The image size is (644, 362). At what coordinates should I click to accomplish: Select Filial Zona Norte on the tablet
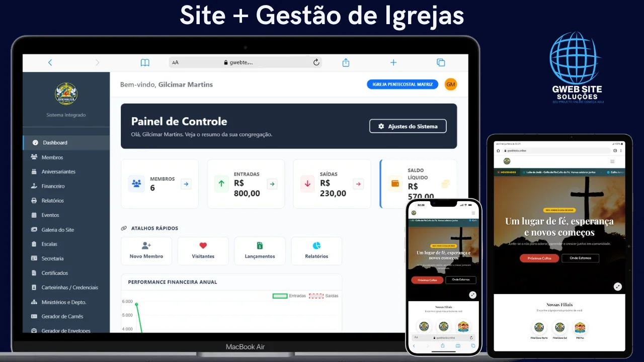point(539,330)
